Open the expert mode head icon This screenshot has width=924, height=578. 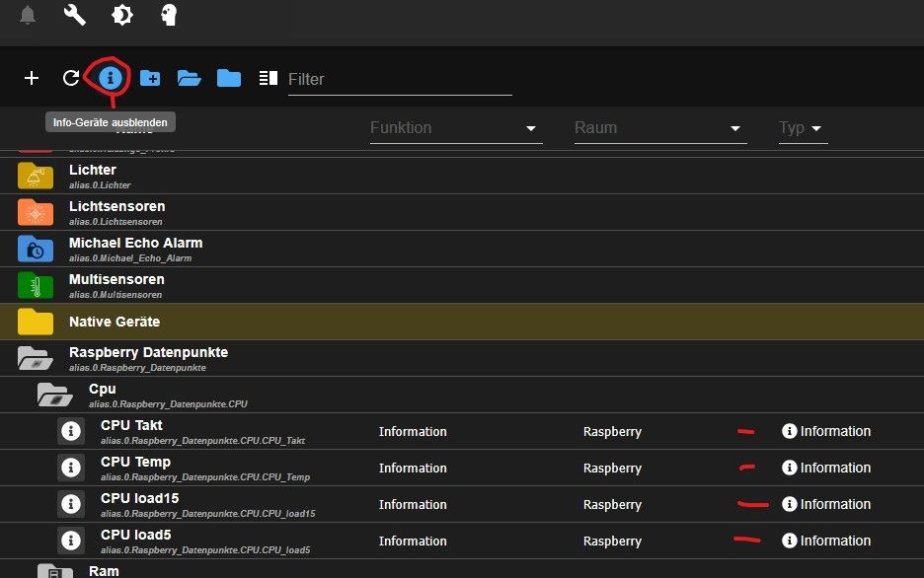coord(169,15)
